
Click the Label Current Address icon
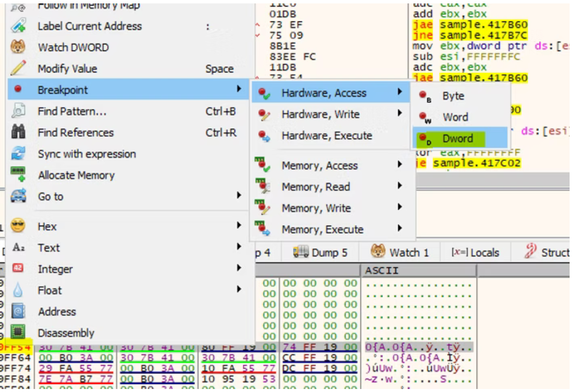(18, 26)
